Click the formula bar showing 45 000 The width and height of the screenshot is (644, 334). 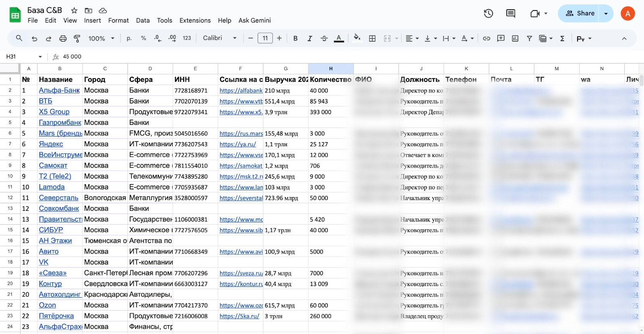(350, 57)
